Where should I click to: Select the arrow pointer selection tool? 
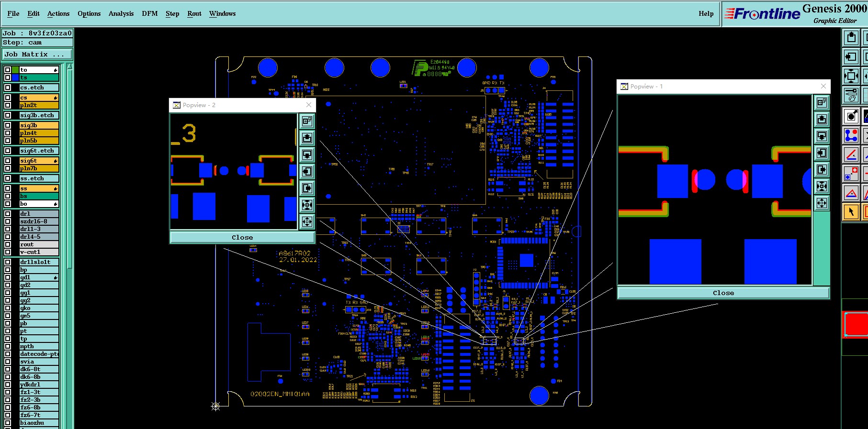tap(851, 211)
